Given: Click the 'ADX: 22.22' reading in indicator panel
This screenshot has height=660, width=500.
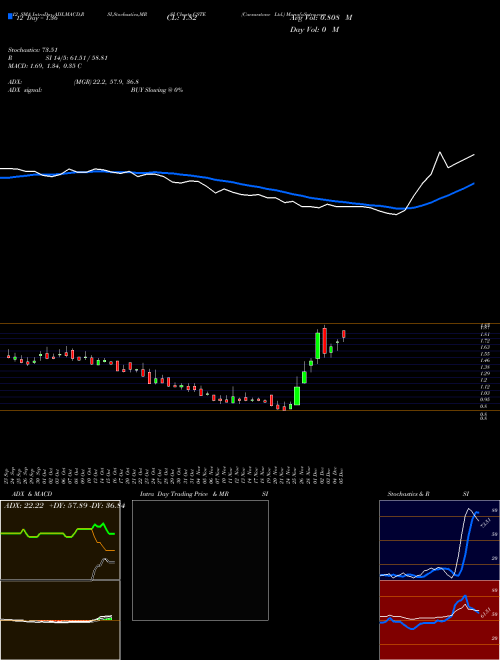Looking at the screenshot, I should 24,506.
